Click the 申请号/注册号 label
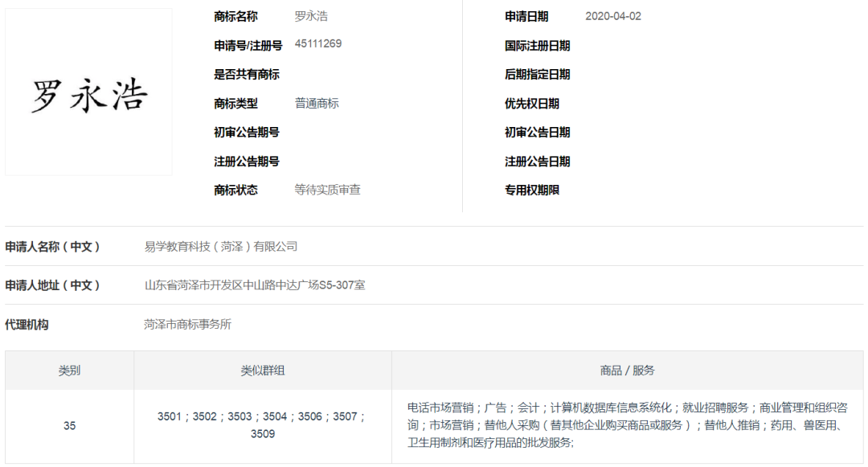 (x=248, y=45)
